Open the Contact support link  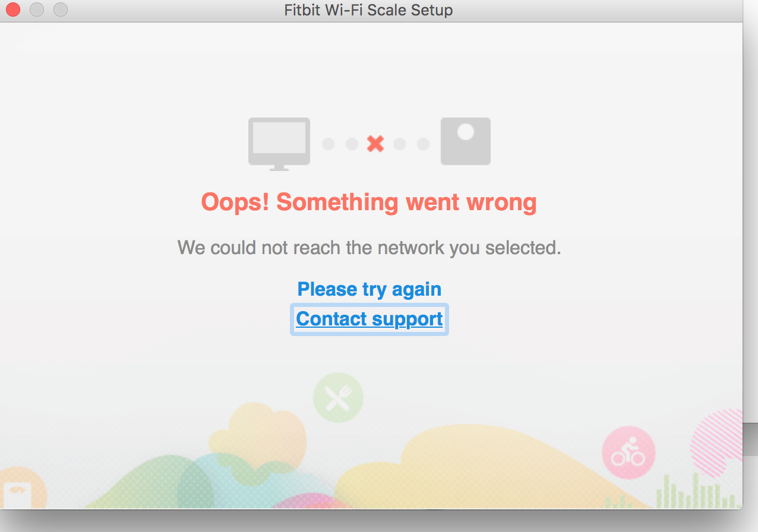(369, 319)
